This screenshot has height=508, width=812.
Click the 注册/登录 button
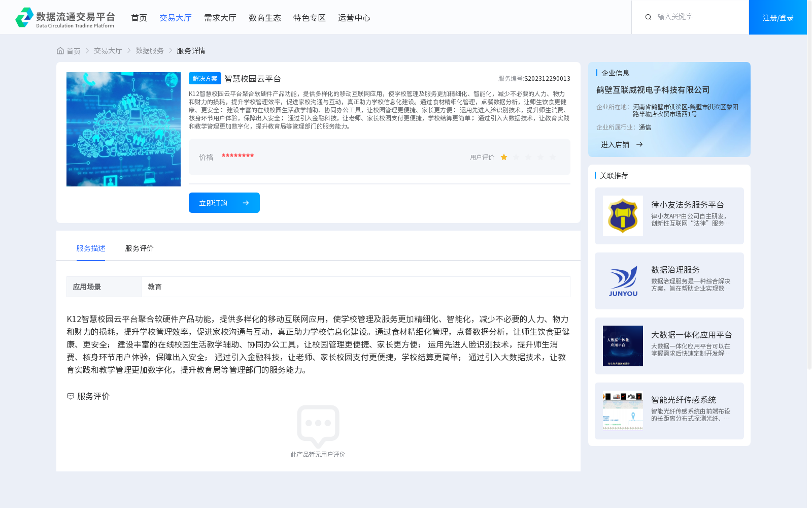tap(778, 17)
